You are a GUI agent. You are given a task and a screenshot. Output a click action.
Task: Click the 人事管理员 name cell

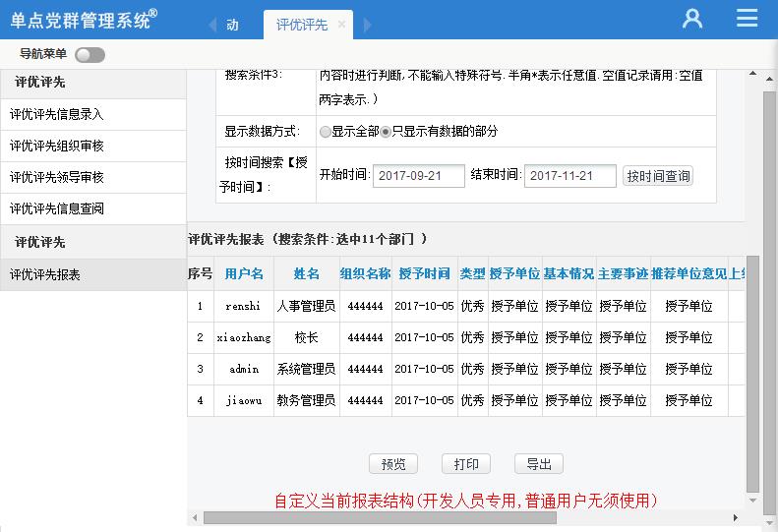[x=306, y=306]
